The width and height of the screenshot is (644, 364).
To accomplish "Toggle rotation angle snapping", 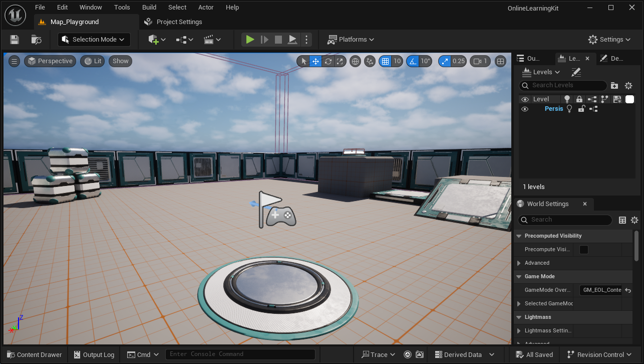I will pyautogui.click(x=413, y=61).
